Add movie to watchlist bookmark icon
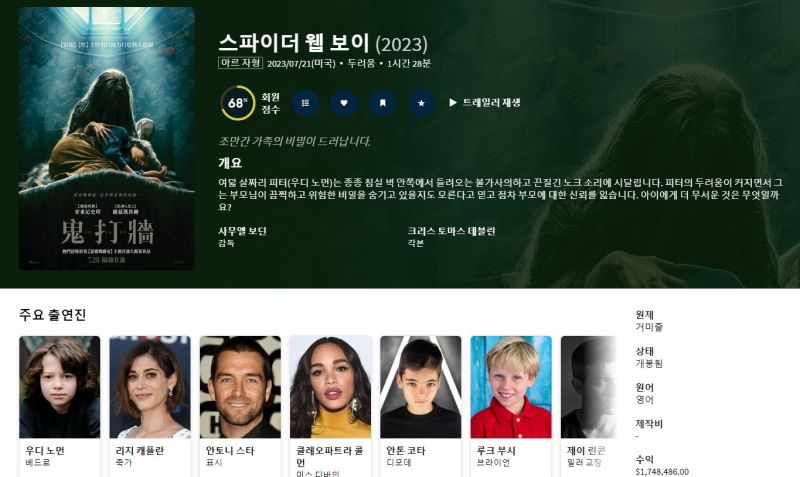This screenshot has width=800, height=477. [x=383, y=103]
